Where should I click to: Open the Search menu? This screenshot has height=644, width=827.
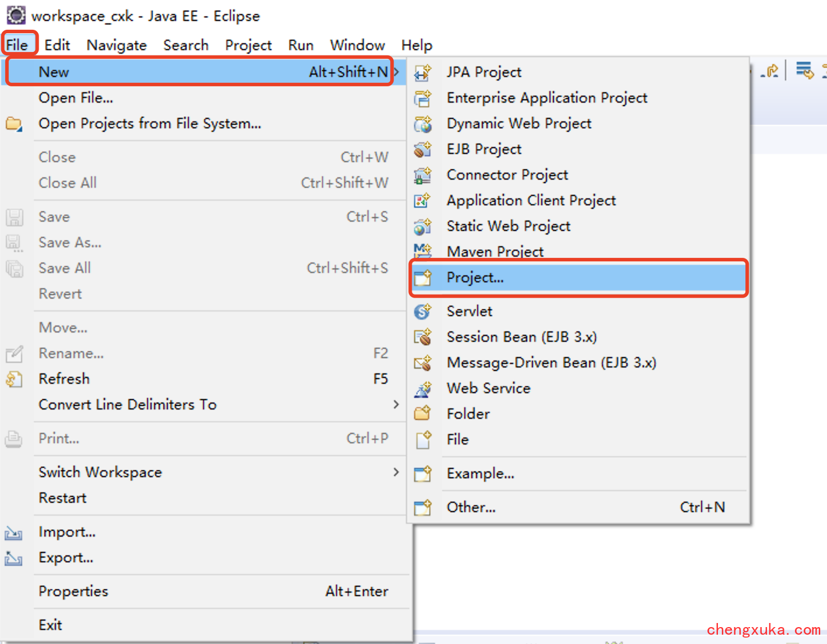186,45
